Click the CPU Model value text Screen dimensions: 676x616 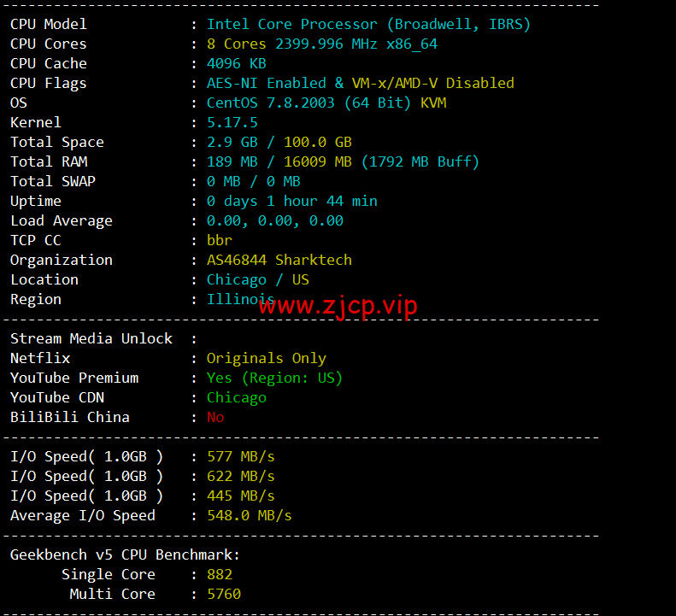(x=368, y=24)
